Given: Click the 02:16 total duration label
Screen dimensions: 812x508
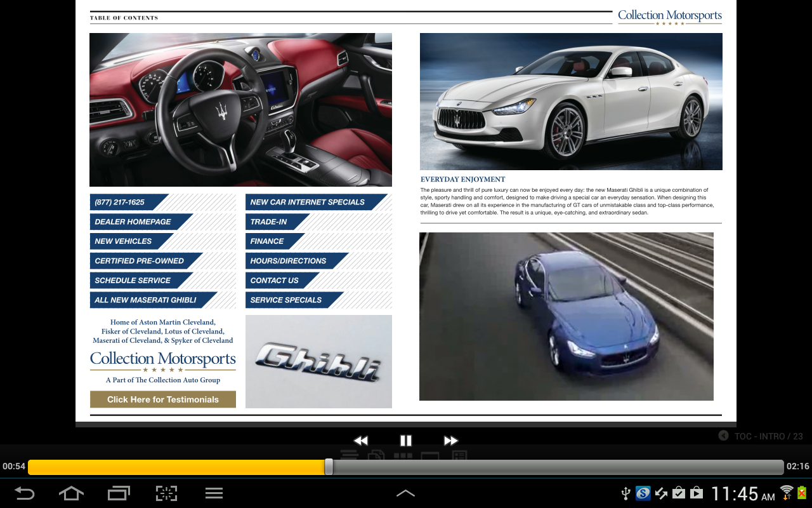Looking at the screenshot, I should point(798,467).
